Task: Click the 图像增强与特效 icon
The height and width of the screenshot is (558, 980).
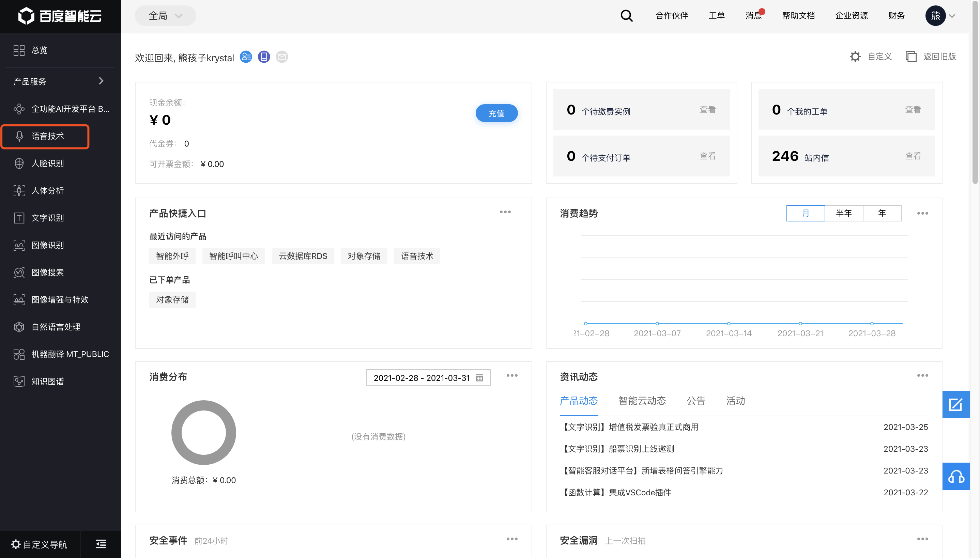Action: [19, 299]
